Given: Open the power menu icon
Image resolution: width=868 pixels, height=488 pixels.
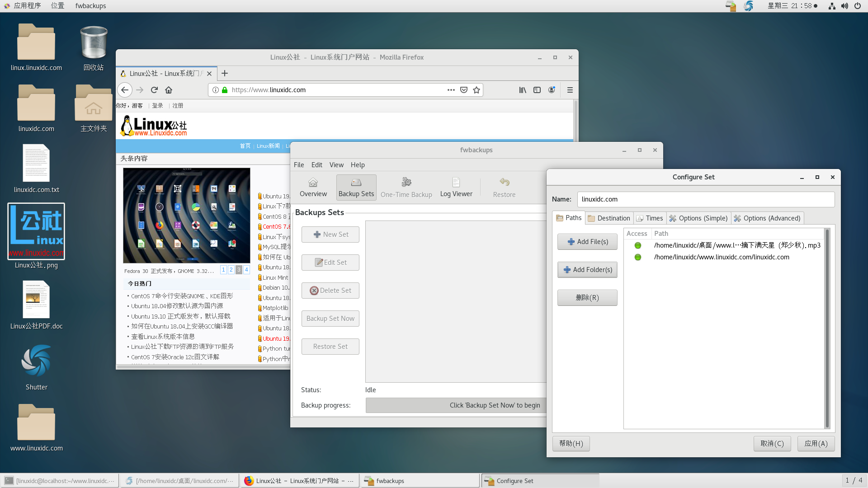Looking at the screenshot, I should click(858, 6).
